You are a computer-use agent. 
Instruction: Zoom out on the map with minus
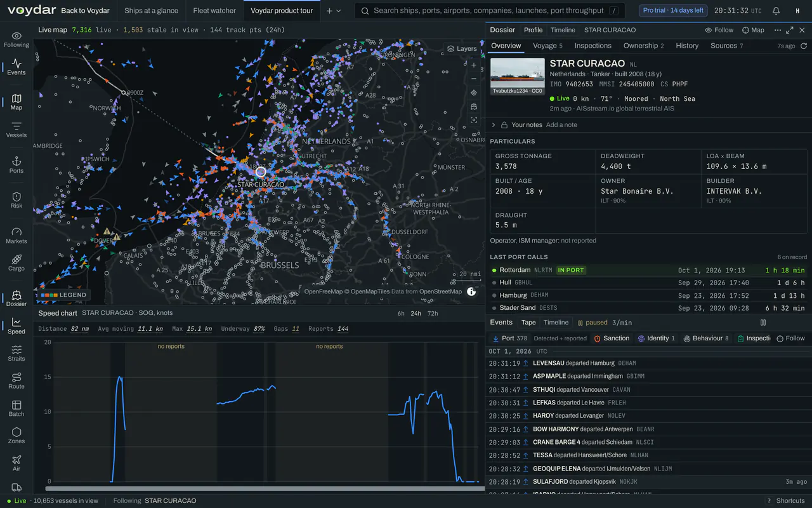pyautogui.click(x=474, y=79)
